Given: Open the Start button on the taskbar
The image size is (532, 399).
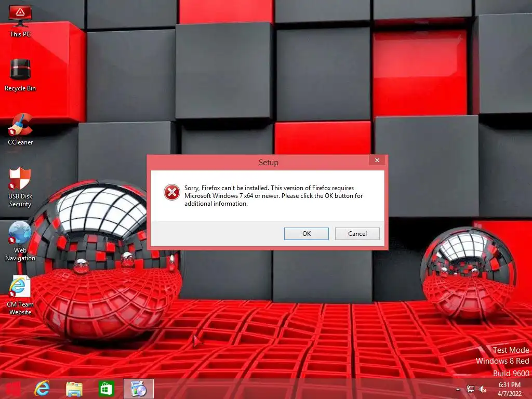Looking at the screenshot, I should click(x=13, y=389).
